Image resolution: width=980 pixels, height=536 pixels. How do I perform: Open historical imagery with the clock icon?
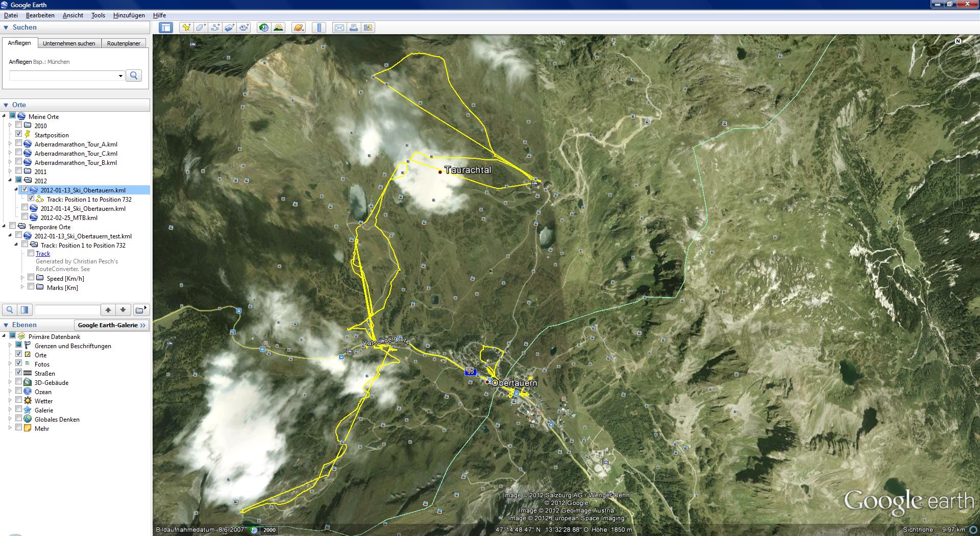[x=264, y=28]
